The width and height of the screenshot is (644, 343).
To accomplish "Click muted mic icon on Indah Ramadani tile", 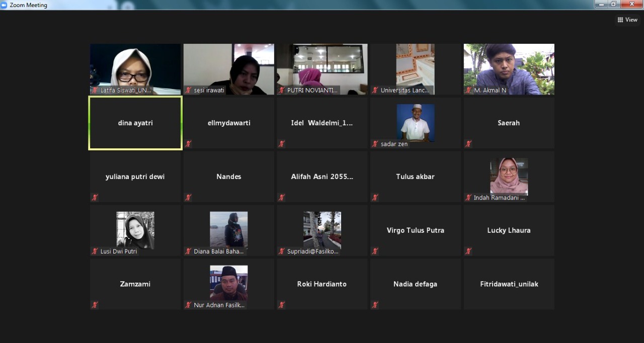I will pos(468,198).
